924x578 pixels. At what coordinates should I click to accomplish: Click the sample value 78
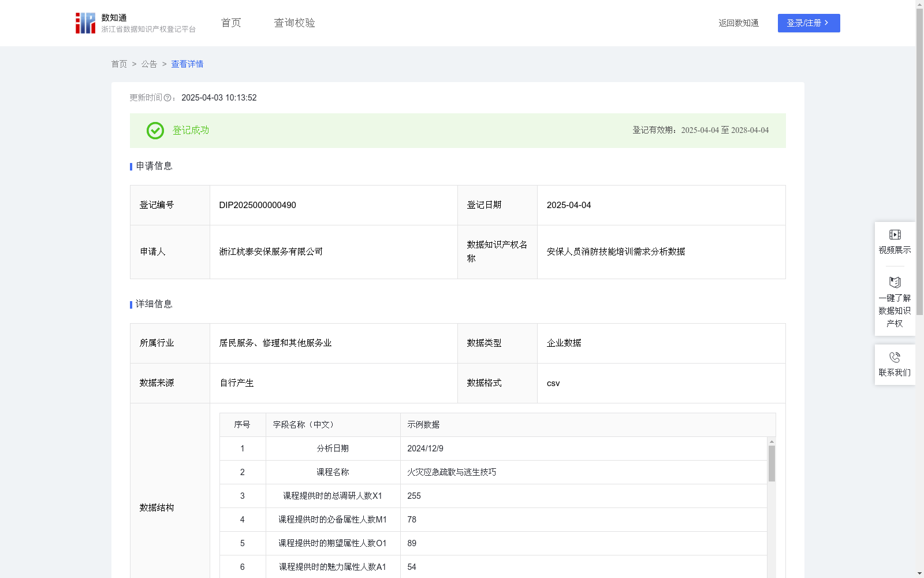tap(412, 520)
